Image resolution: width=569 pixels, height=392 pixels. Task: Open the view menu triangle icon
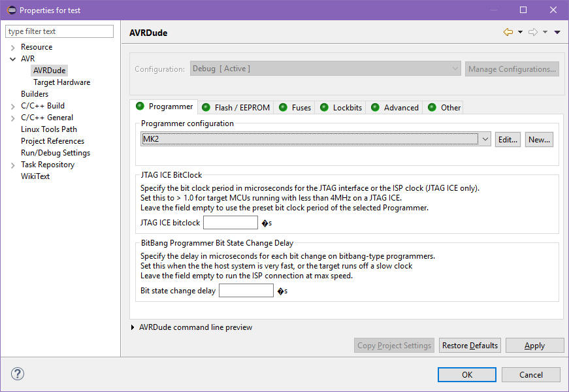click(x=557, y=32)
